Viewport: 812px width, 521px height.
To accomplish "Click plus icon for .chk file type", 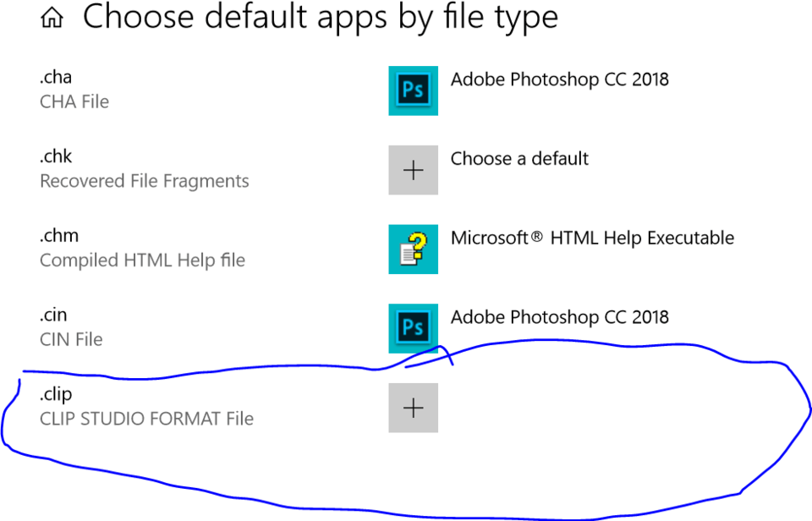I will pyautogui.click(x=413, y=170).
